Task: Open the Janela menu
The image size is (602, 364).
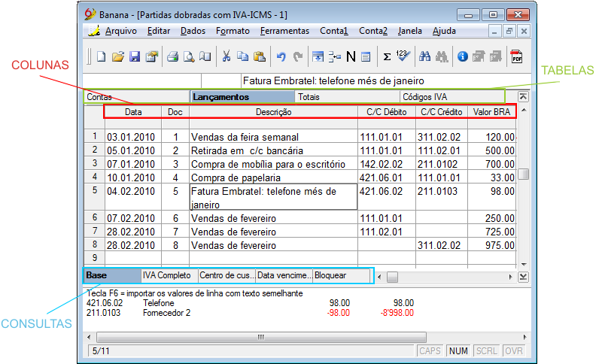Action: point(409,31)
